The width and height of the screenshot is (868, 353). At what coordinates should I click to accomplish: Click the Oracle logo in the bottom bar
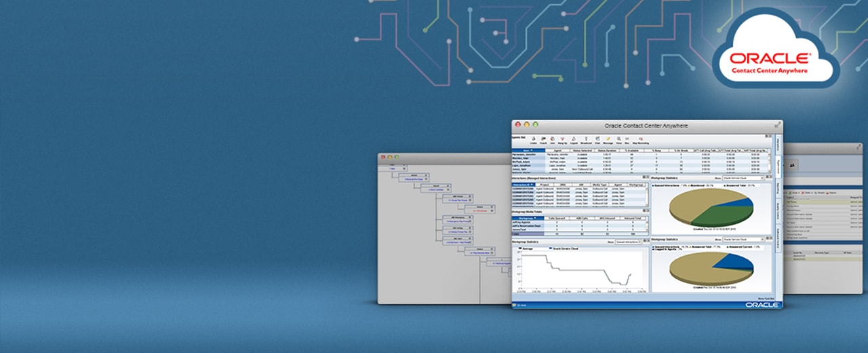point(762,305)
